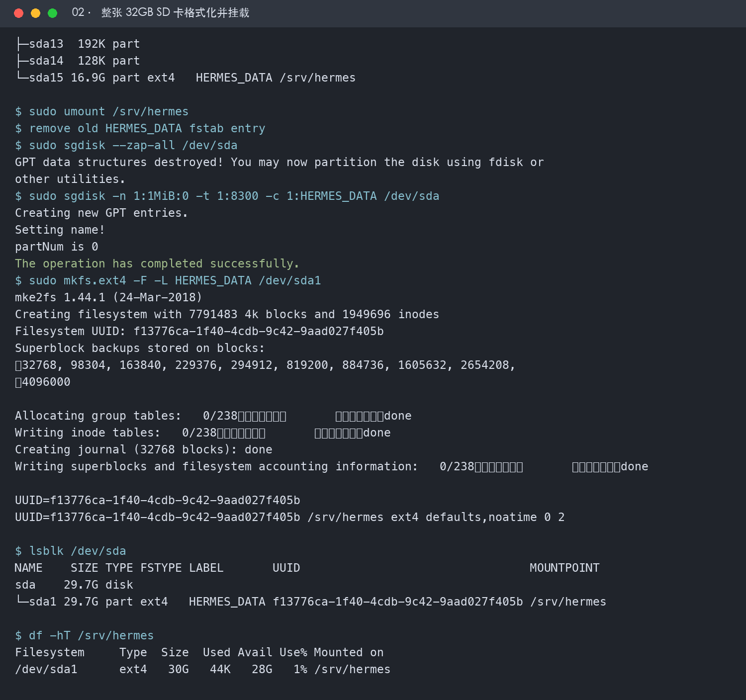
Task: Click the 'partNum is 0' output line
Action: (57, 247)
